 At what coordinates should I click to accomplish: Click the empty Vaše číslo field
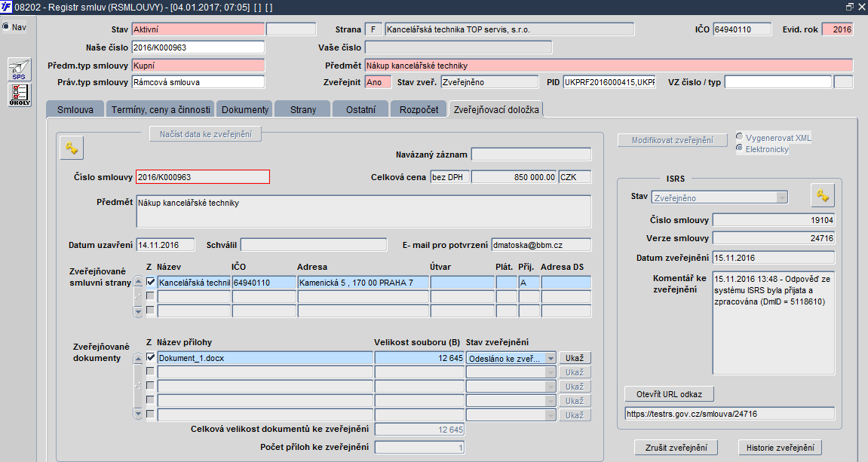pyautogui.click(x=459, y=47)
